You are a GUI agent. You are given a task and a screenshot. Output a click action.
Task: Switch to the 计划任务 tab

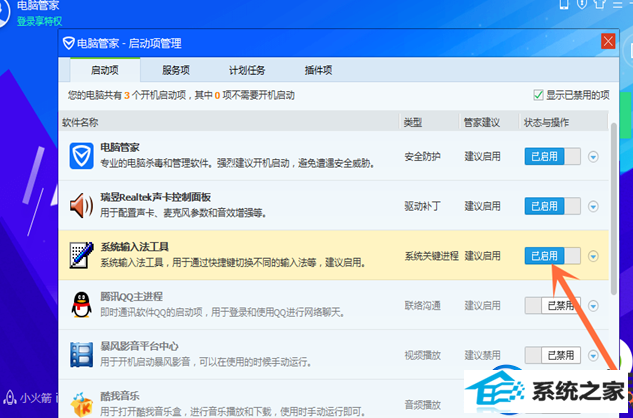click(x=247, y=70)
